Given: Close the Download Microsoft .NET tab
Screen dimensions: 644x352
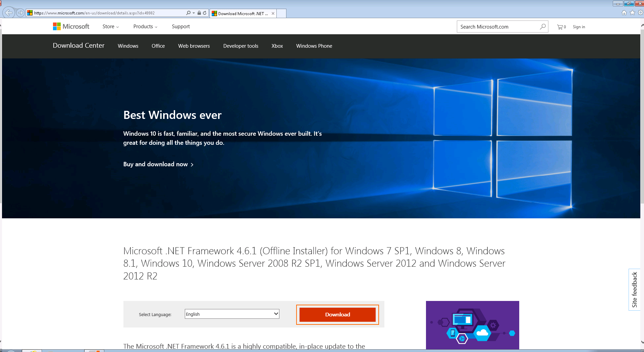Looking at the screenshot, I should point(273,13).
